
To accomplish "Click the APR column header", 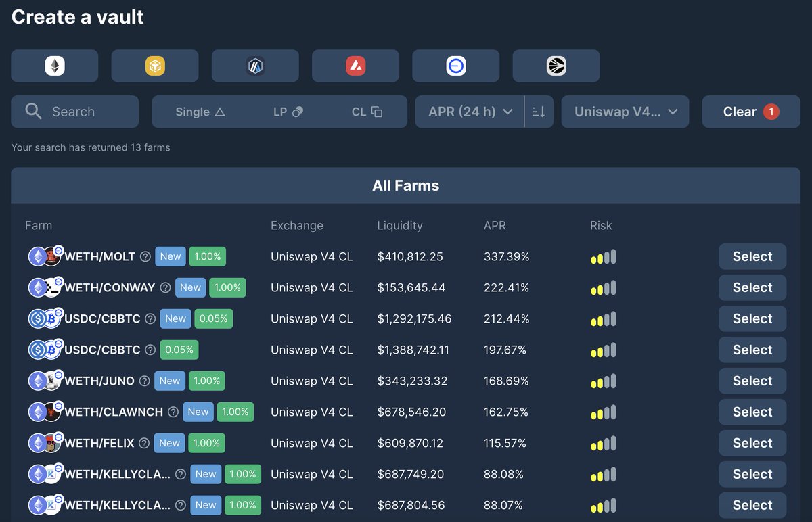I will point(495,225).
